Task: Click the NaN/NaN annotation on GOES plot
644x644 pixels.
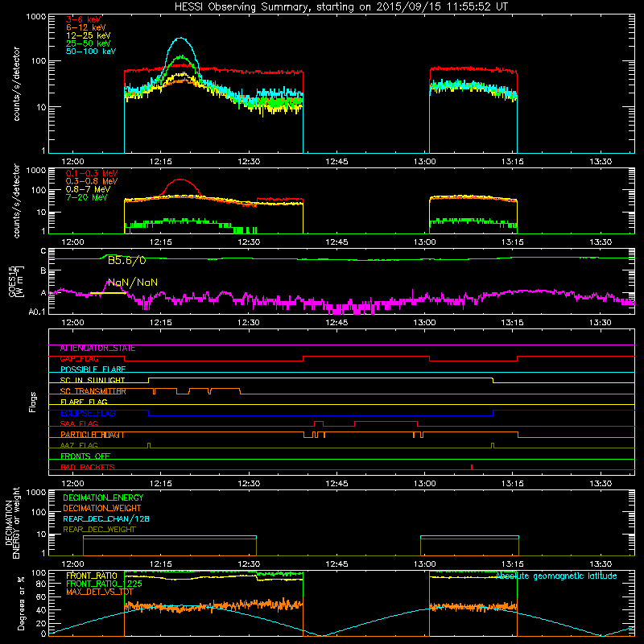Action: pyautogui.click(x=133, y=283)
